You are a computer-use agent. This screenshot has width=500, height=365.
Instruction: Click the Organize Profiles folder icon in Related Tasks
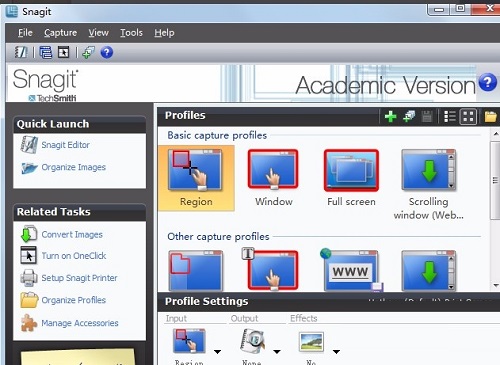tap(29, 300)
